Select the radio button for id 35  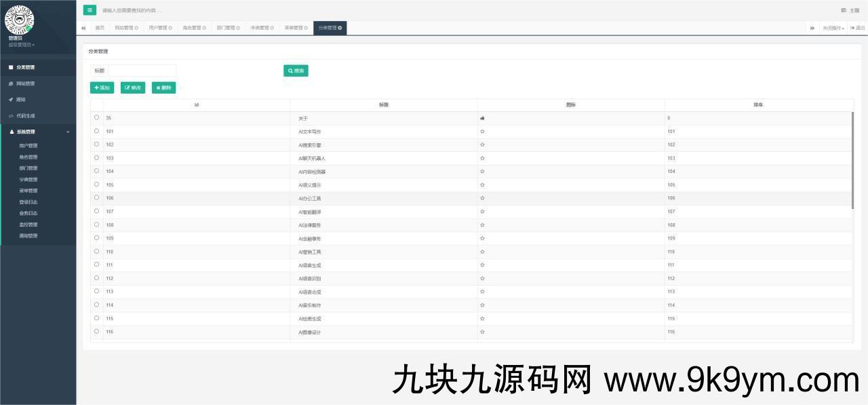click(96, 117)
